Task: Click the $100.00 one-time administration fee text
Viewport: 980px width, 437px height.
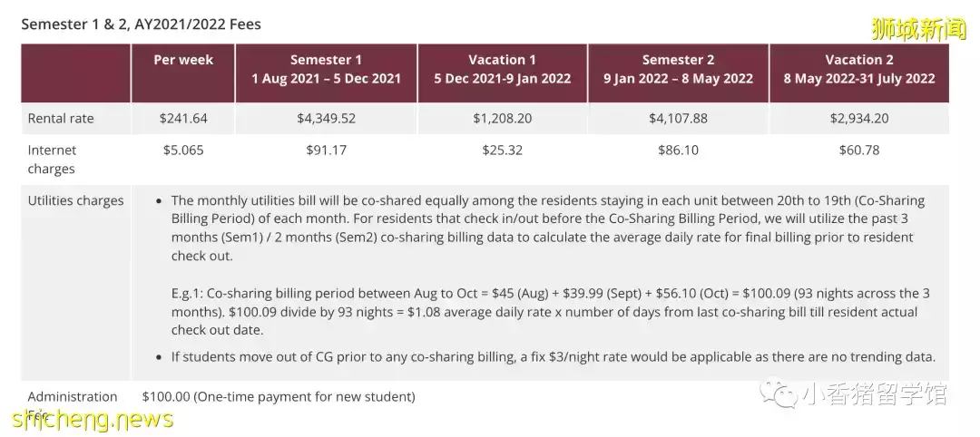Action: tap(279, 396)
